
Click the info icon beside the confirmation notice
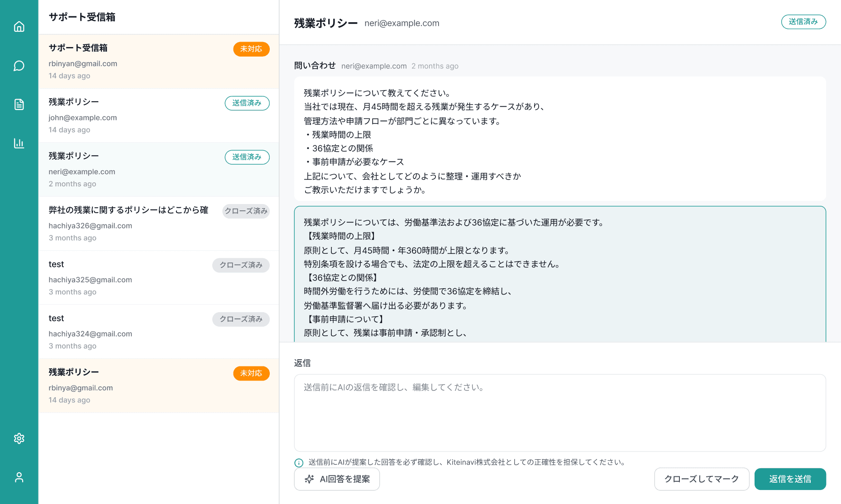(x=299, y=462)
